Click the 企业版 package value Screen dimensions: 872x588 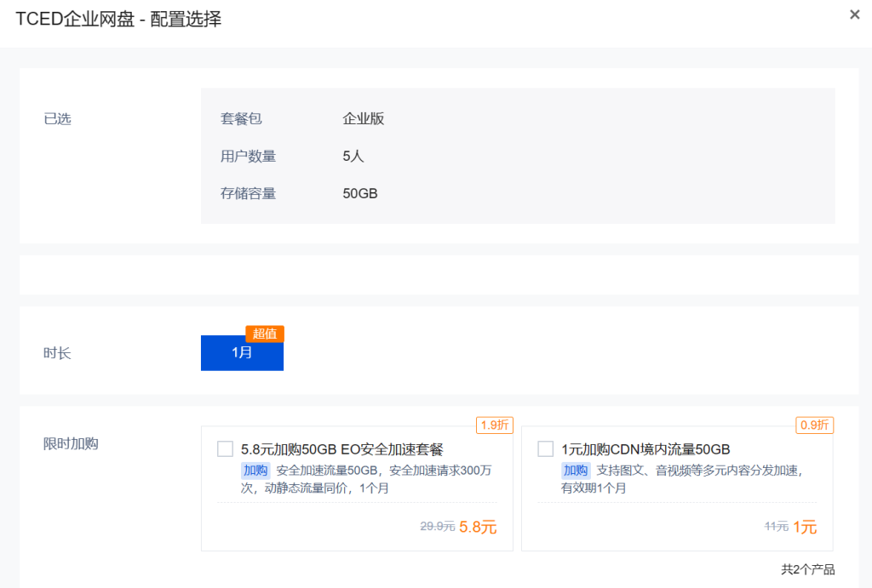364,119
